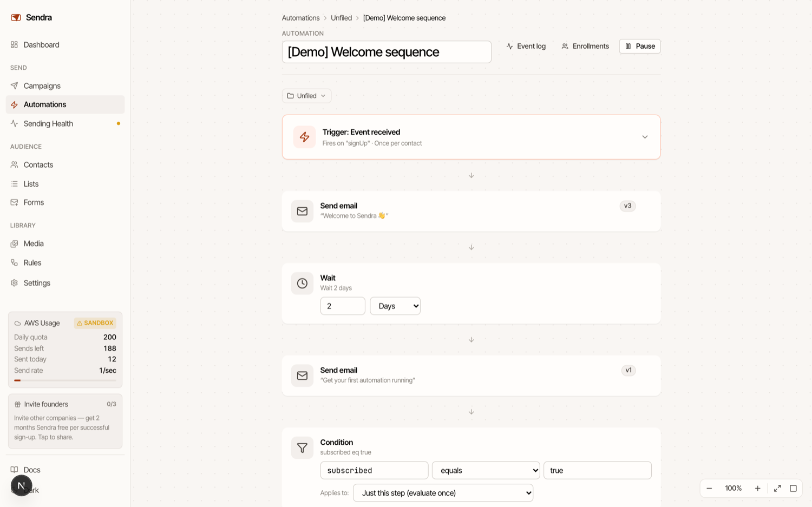Click the Forms envelope icon
This screenshot has width=812, height=507.
(x=15, y=202)
